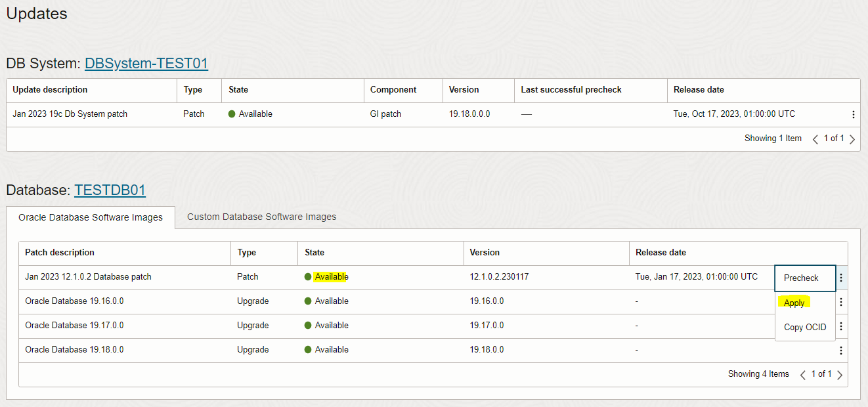Image resolution: width=868 pixels, height=407 pixels.
Task: Open actions menu for Oracle Database 19.17.0.0
Action: 841,326
